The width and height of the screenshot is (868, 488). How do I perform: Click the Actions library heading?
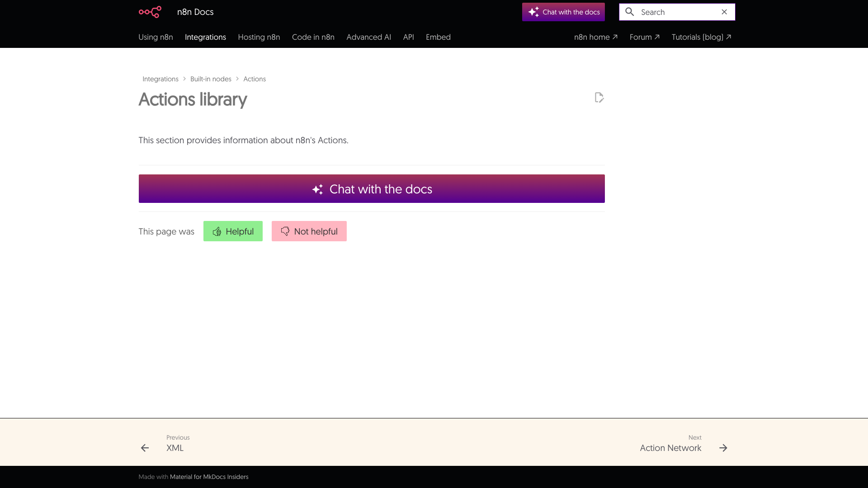[x=193, y=99]
